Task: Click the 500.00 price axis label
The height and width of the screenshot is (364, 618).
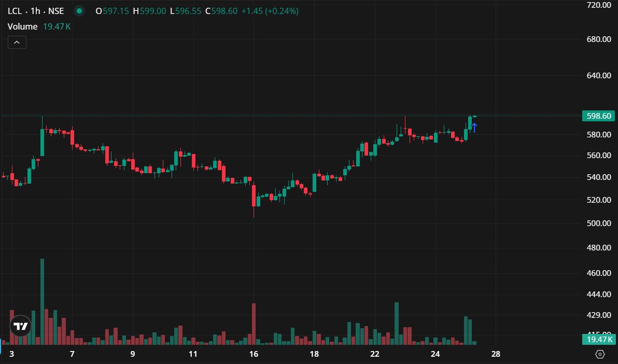Action: pyautogui.click(x=599, y=223)
